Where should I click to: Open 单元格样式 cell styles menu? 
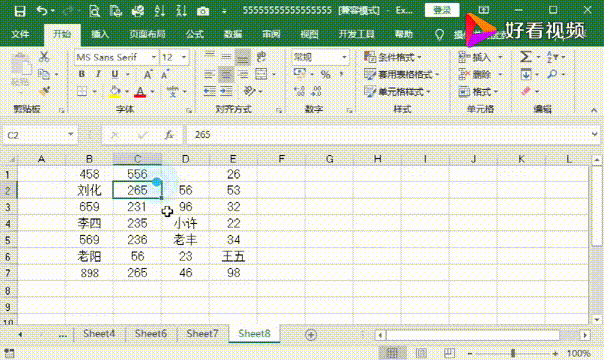pos(397,92)
